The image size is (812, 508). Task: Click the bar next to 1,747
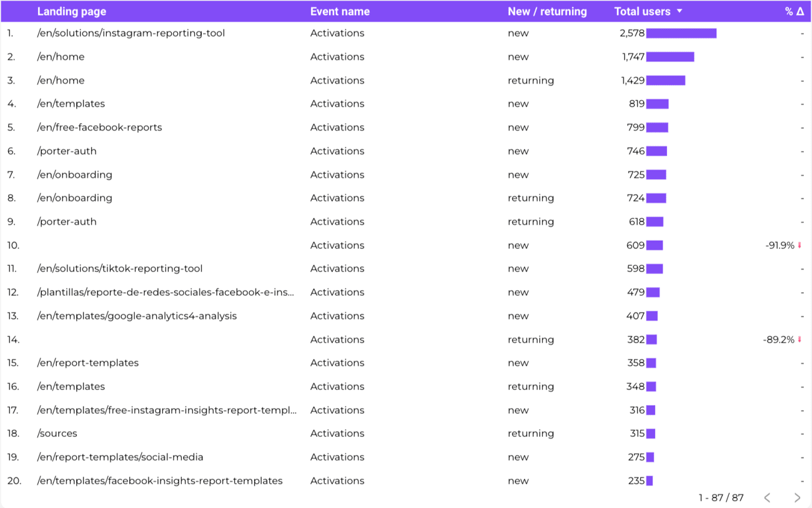click(670, 57)
